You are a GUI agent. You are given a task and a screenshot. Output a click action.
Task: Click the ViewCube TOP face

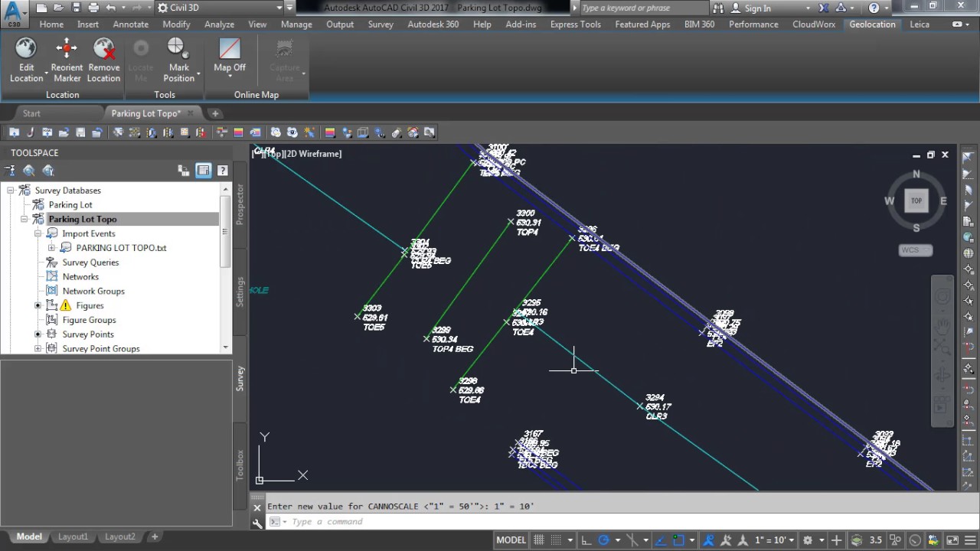[916, 201]
